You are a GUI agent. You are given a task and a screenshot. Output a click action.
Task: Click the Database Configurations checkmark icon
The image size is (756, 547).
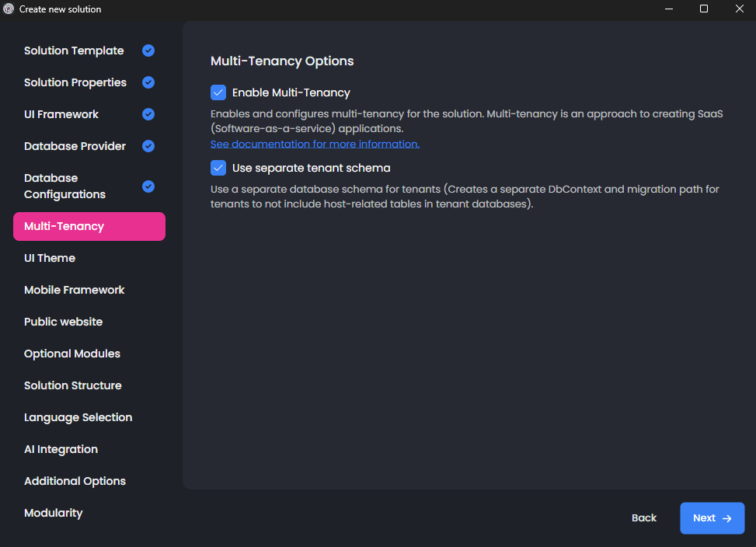click(x=148, y=186)
